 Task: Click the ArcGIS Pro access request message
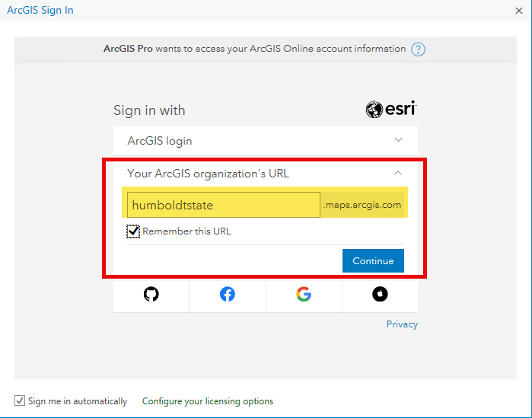click(x=254, y=49)
